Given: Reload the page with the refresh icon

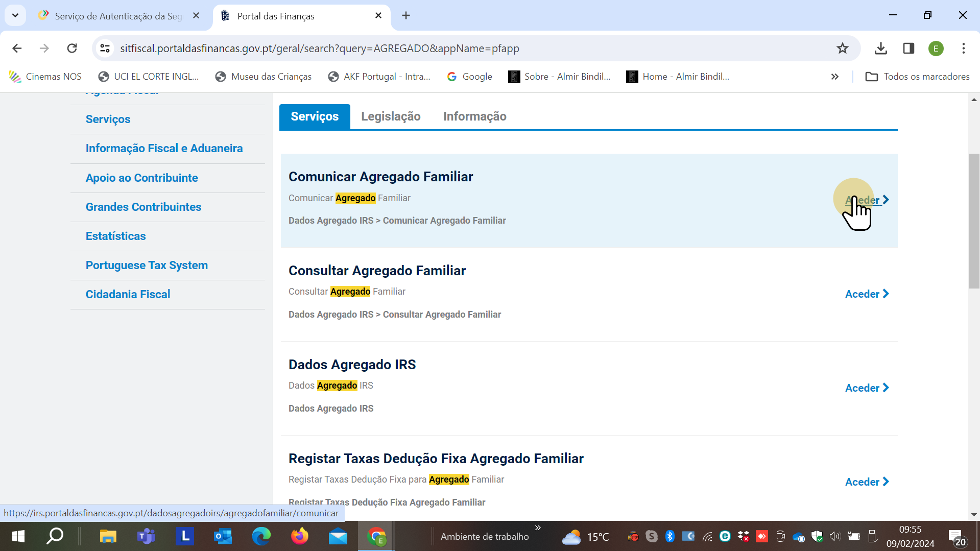Looking at the screenshot, I should click(x=72, y=49).
